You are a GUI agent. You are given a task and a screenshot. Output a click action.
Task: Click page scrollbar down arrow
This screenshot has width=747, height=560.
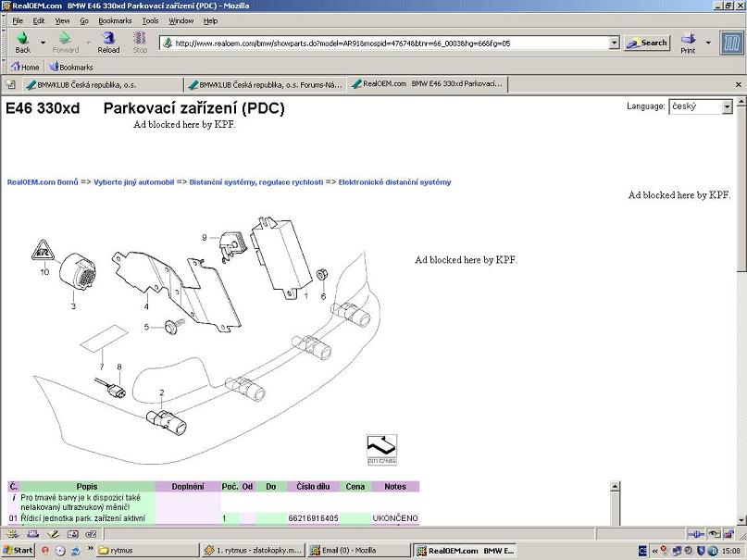(x=741, y=519)
